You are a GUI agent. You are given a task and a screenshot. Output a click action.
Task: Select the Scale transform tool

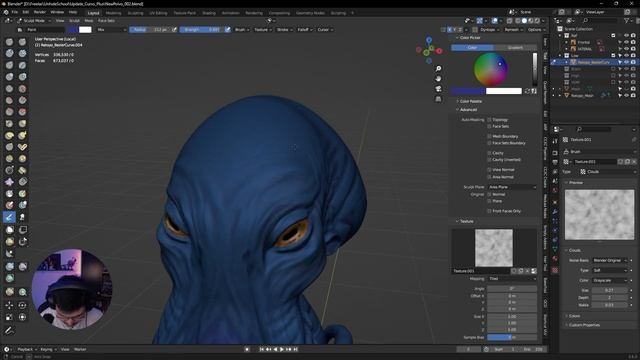[x=9, y=317]
